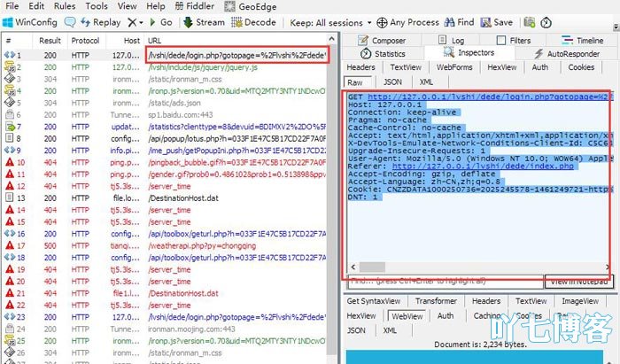Click the script icon of session 2
Image resolution: width=620 pixels, height=364 pixels.
pos(9,67)
